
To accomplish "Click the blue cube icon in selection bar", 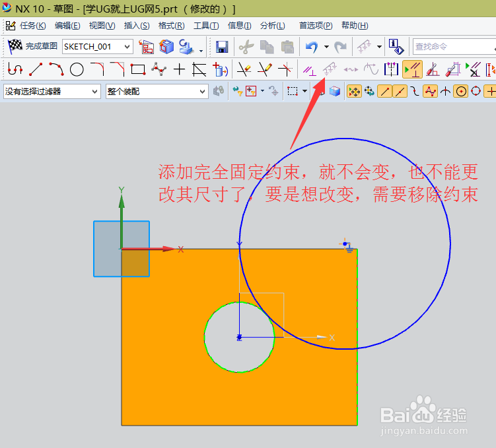I will point(334,92).
